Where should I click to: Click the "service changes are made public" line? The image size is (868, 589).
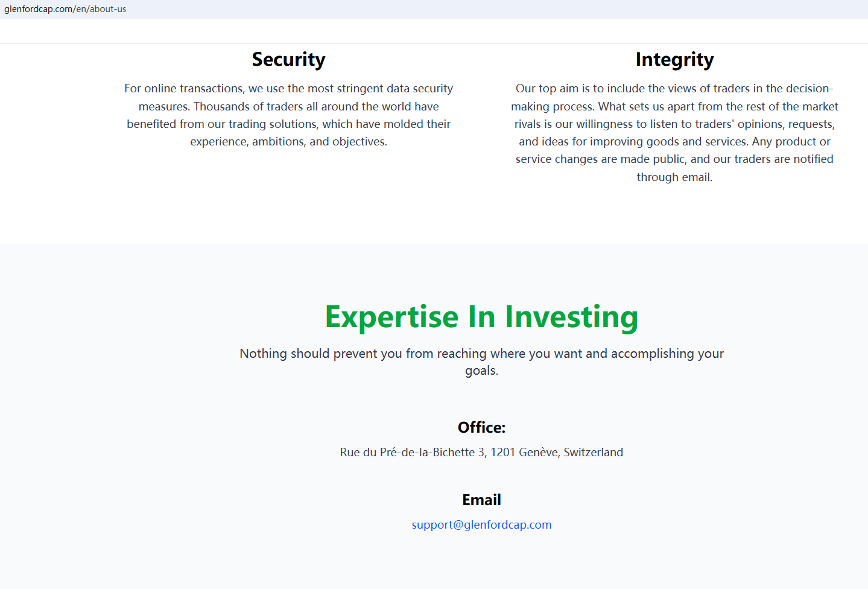pos(674,159)
